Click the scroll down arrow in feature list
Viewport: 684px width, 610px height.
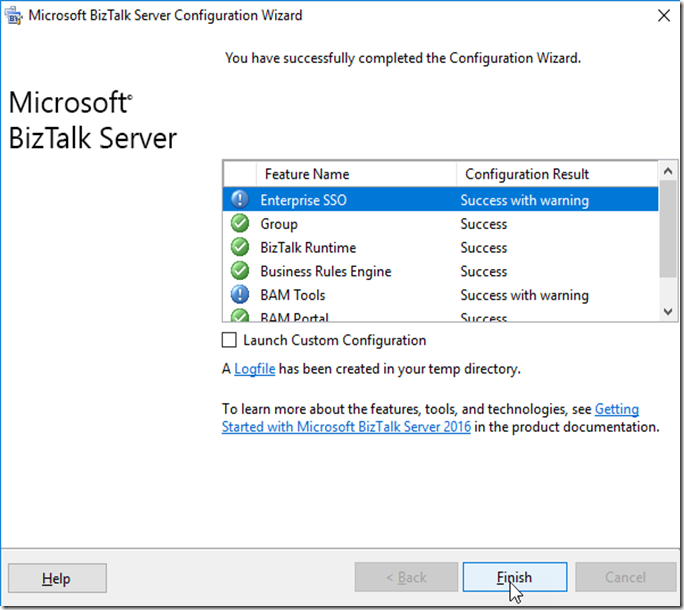(668, 312)
